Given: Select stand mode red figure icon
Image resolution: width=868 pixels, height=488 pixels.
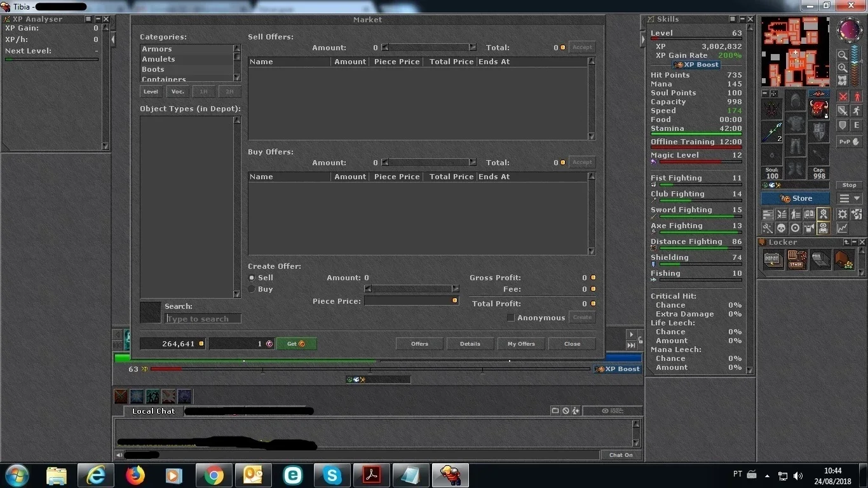Looking at the screenshot, I should click(857, 97).
